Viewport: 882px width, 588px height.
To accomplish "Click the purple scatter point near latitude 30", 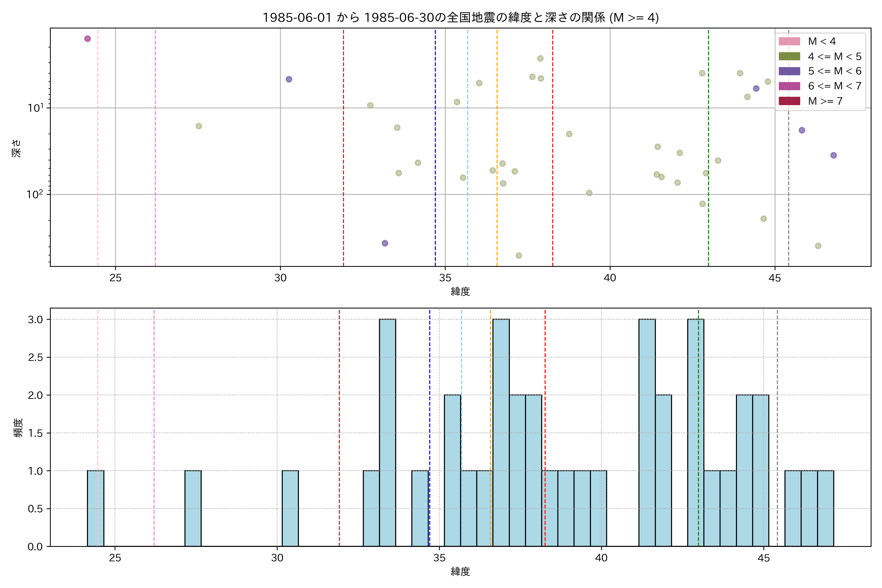I will pyautogui.click(x=289, y=79).
